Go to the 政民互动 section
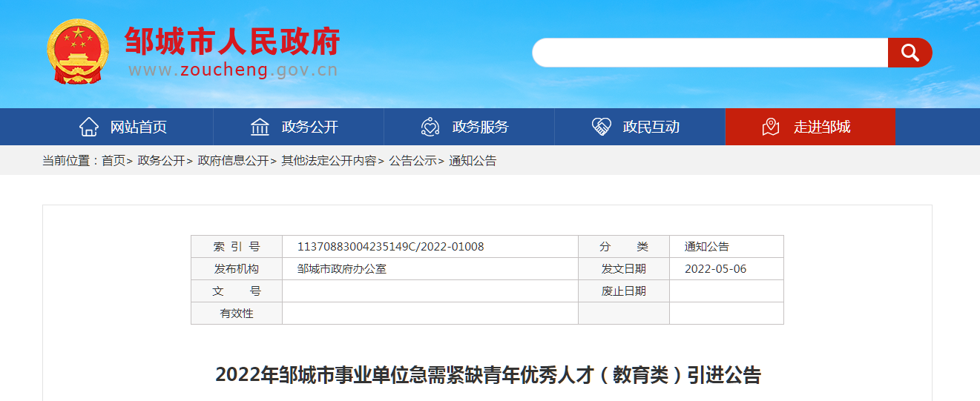 pyautogui.click(x=639, y=127)
